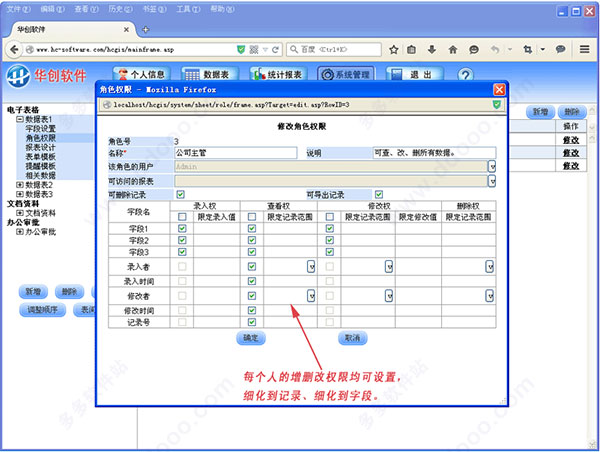Click the 名称 input field
Viewport: 600px width, 452px height.
click(x=235, y=153)
